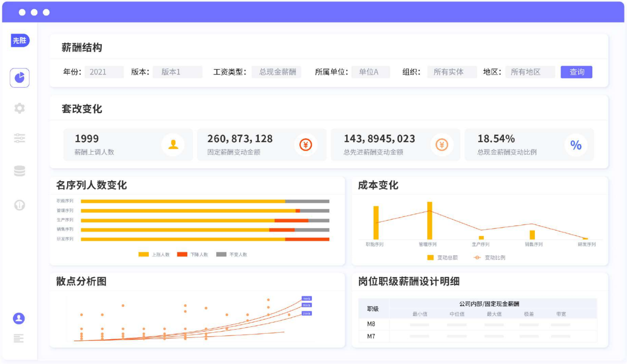Expand the 版本 selector showing 版本1

pyautogui.click(x=177, y=72)
